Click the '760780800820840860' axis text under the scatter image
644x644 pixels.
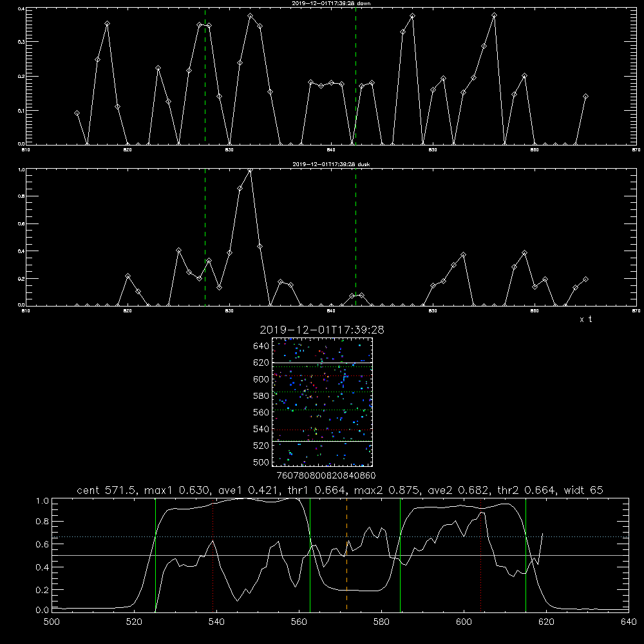[x=326, y=476]
